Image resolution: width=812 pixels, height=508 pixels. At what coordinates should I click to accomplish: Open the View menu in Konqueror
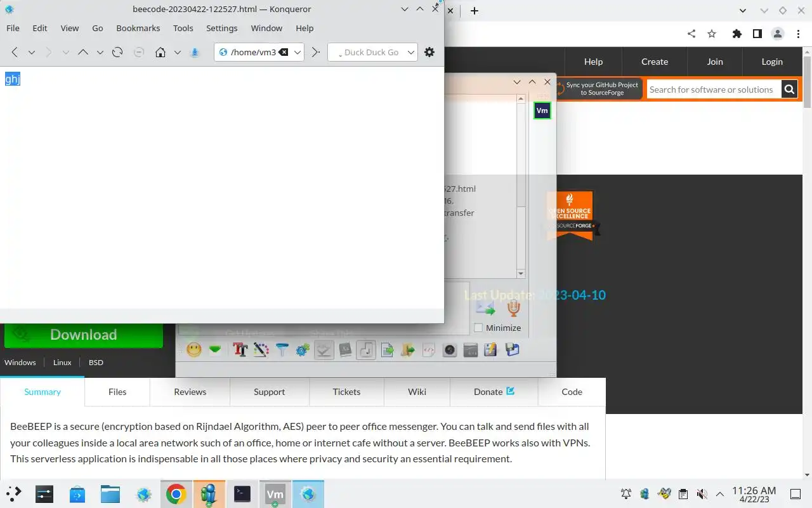[70, 28]
